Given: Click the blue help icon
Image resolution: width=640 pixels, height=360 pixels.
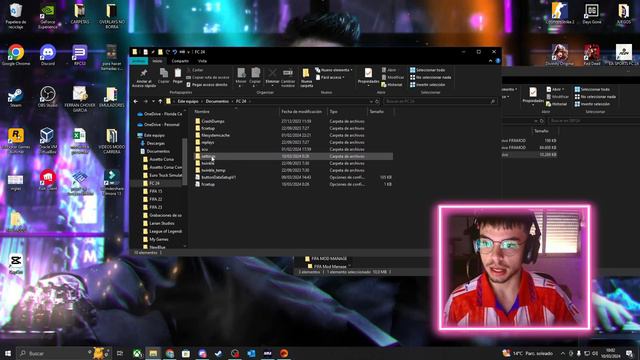Looking at the screenshot, I should point(498,61).
